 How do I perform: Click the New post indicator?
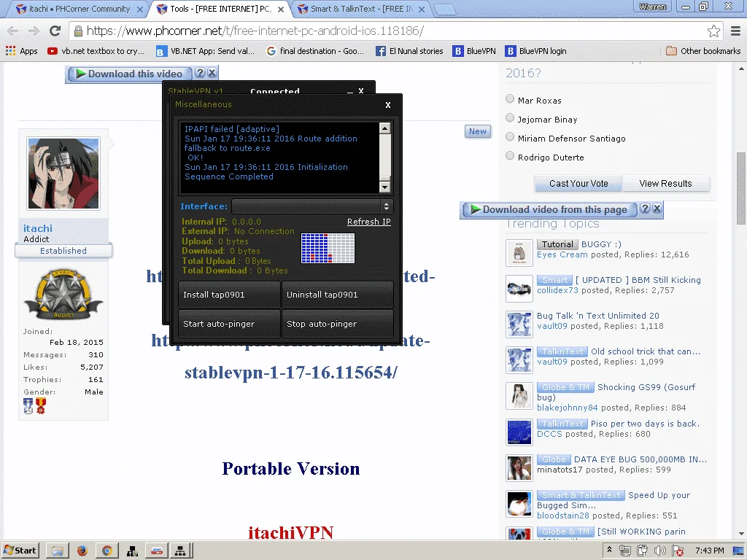[x=477, y=131]
